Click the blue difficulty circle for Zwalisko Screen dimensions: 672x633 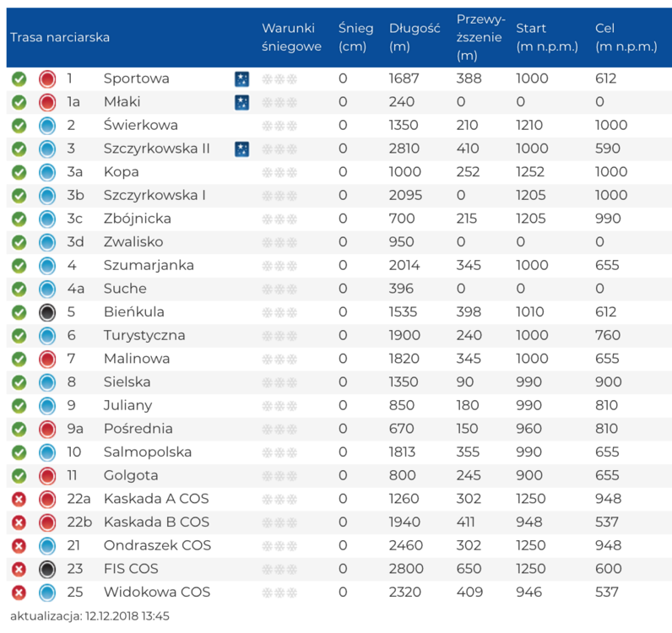pos(47,242)
